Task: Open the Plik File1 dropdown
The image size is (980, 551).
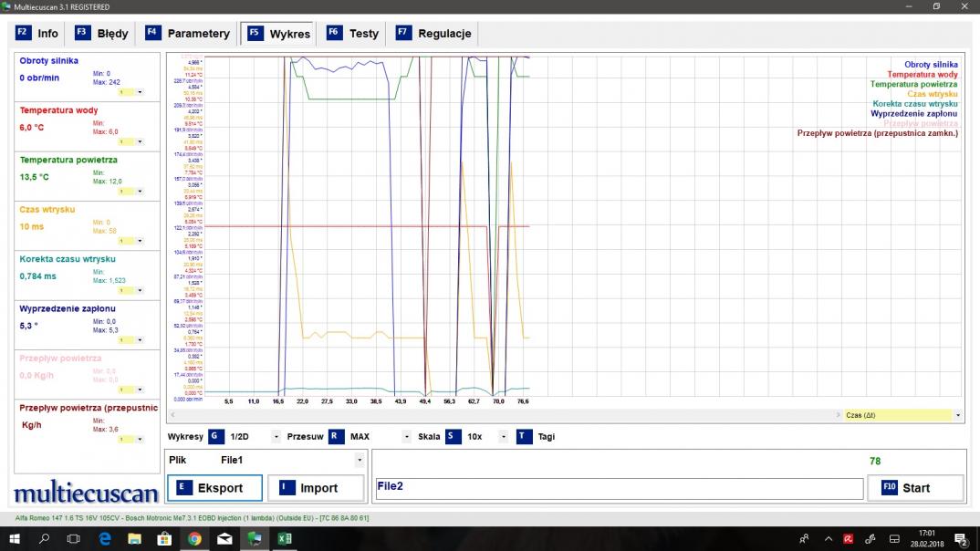Action: click(360, 461)
